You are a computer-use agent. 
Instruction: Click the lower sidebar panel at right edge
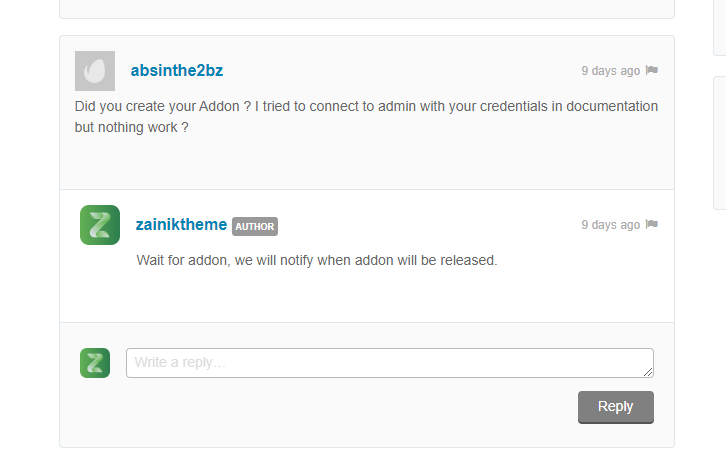click(720, 143)
